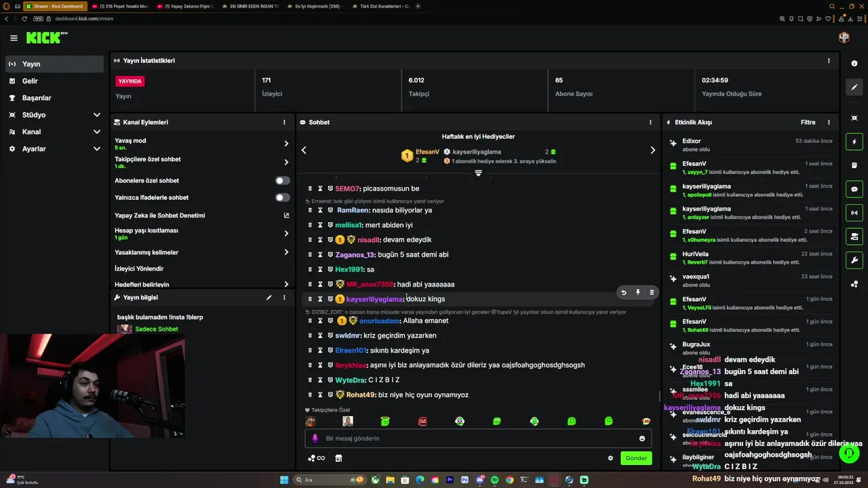868x488 pixels.
Task: Open Yavaş mod settings arrow
Action: 286,144
